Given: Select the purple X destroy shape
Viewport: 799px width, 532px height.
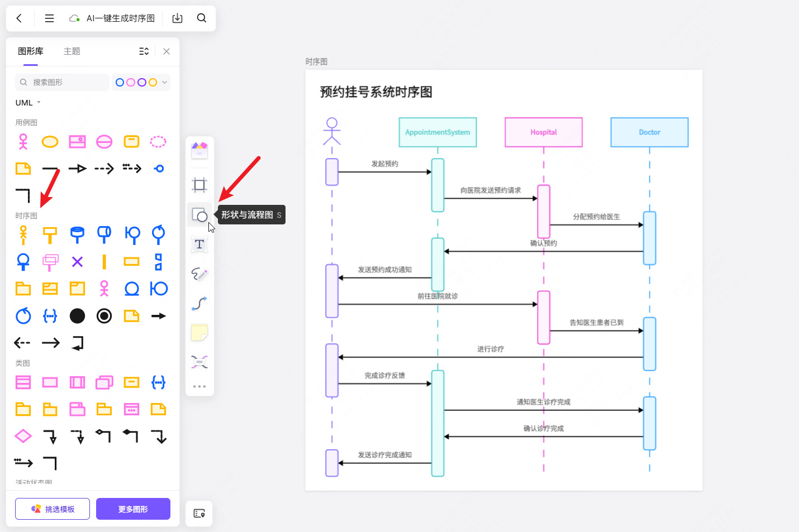Looking at the screenshot, I should click(77, 261).
